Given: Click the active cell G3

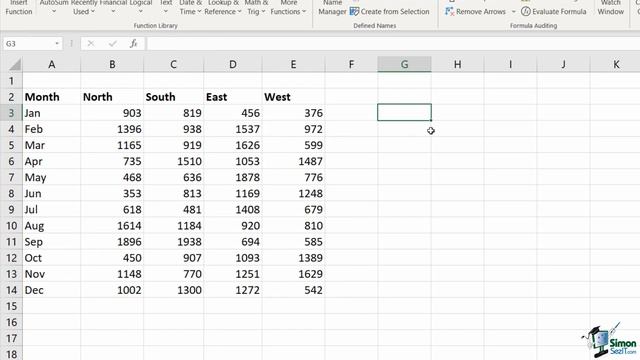Looking at the screenshot, I should pos(404,112).
